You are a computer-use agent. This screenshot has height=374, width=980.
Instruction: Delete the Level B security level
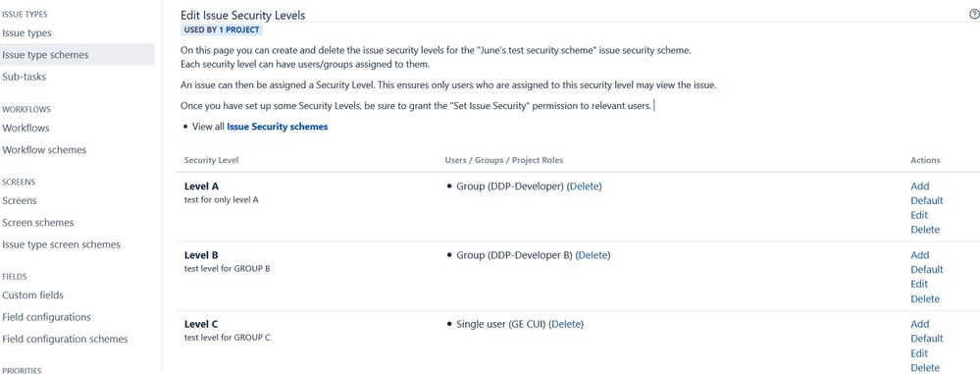pyautogui.click(x=925, y=299)
